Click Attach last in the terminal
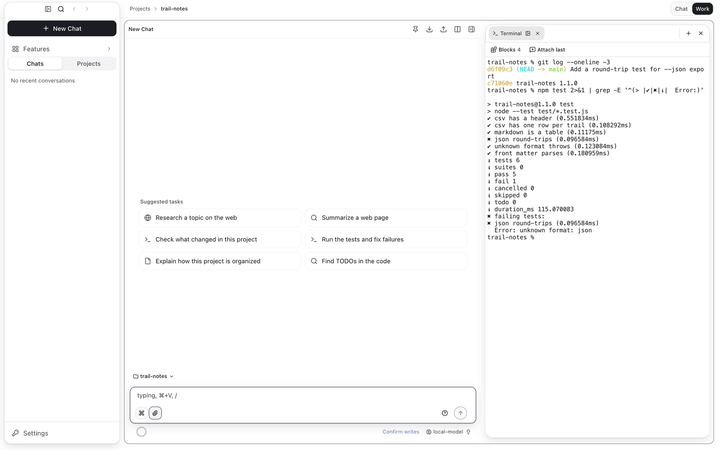Screen dimensions: 720x450 point(547,50)
